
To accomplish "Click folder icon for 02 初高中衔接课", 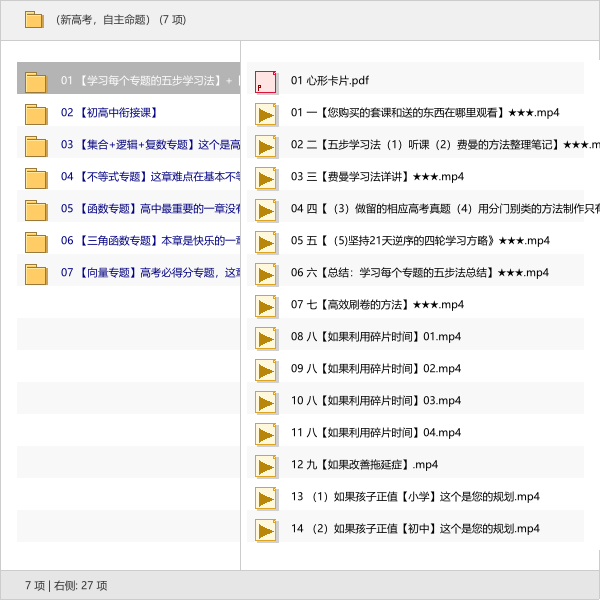I will point(36,113).
